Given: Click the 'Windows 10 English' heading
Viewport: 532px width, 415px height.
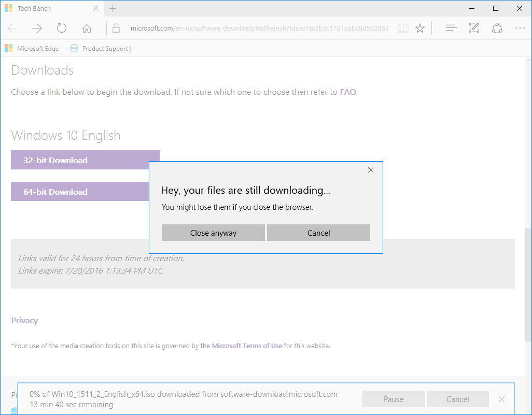Looking at the screenshot, I should click(66, 135).
